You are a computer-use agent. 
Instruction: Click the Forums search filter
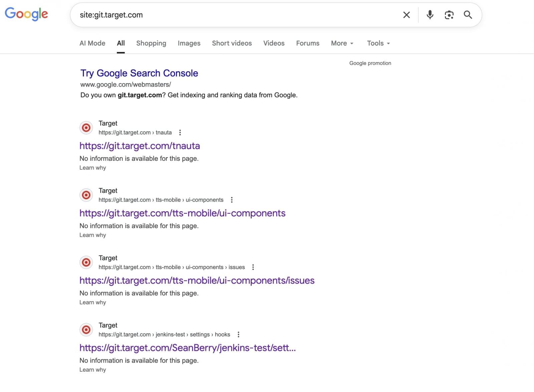(x=307, y=43)
